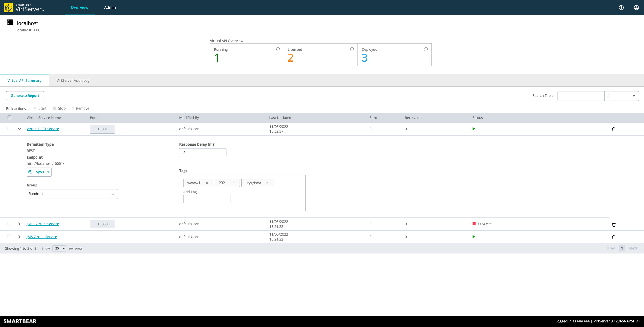644x327 pixels.
Task: Tick the Virtual REST Service checkbox
Action: [9, 129]
